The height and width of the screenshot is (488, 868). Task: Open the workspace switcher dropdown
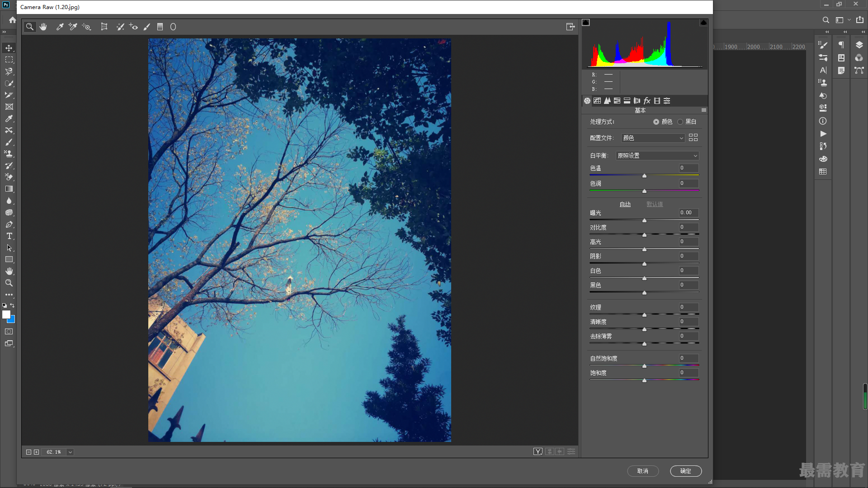(843, 20)
